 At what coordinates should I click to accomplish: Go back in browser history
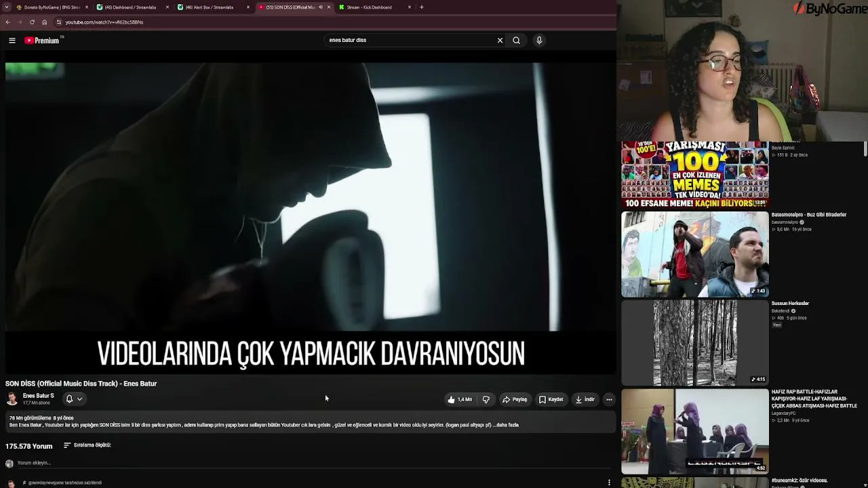click(7, 22)
